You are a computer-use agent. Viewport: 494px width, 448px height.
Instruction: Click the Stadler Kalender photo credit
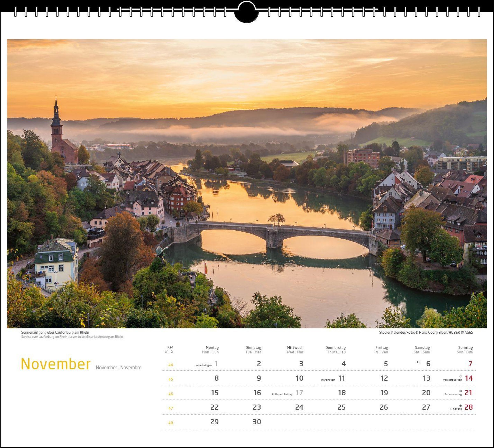click(x=426, y=332)
